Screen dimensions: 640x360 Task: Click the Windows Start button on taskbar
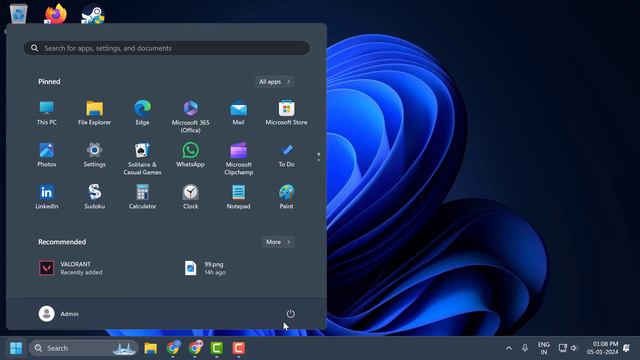tap(16, 348)
